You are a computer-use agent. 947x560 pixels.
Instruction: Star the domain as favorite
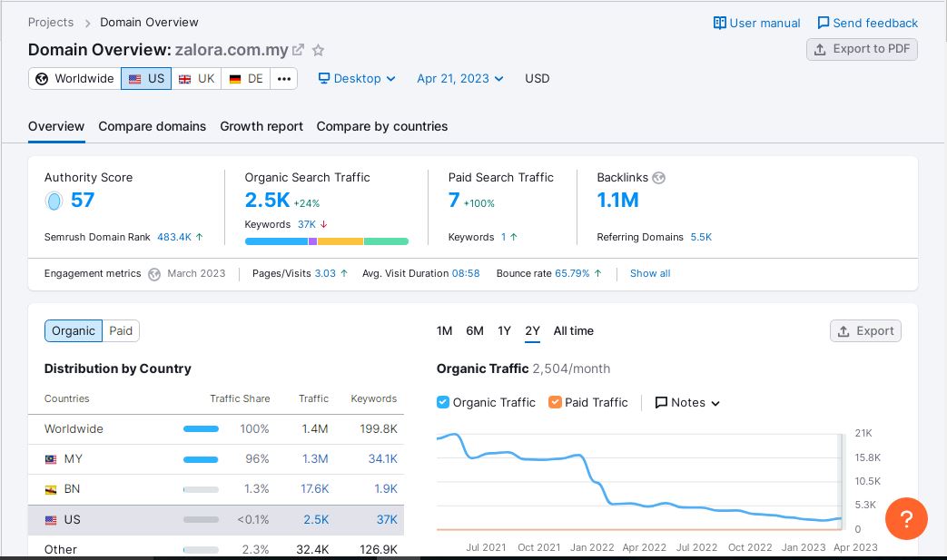click(318, 50)
